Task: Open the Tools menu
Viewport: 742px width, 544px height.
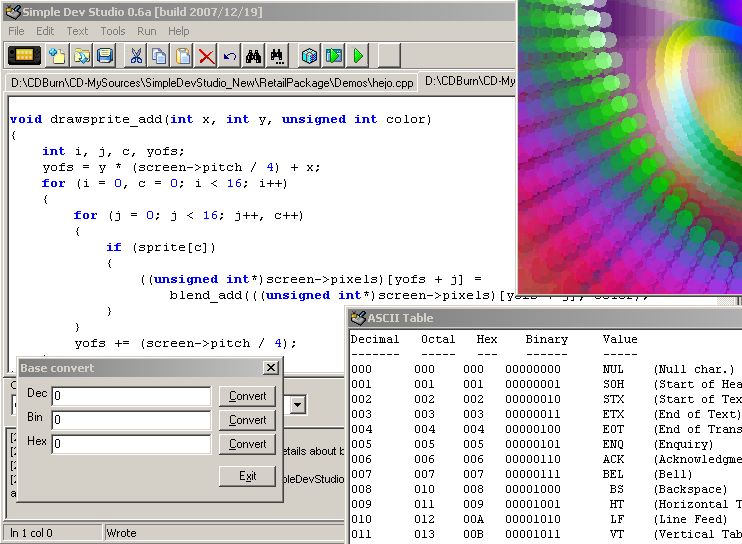Action: coord(113,31)
